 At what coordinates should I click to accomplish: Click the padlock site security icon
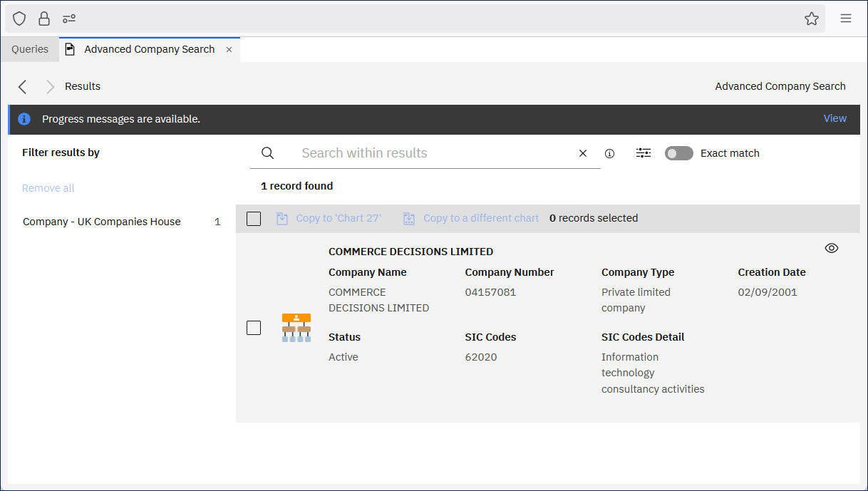[x=44, y=19]
